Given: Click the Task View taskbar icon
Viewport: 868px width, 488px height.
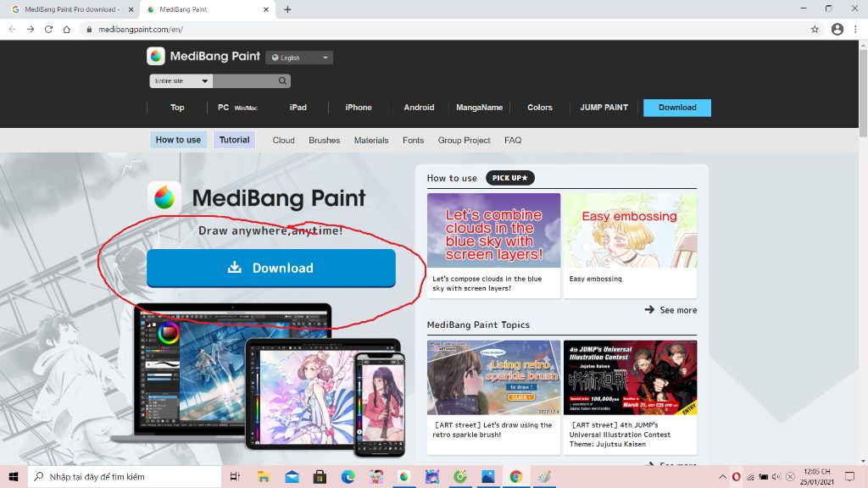Looking at the screenshot, I should click(235, 476).
